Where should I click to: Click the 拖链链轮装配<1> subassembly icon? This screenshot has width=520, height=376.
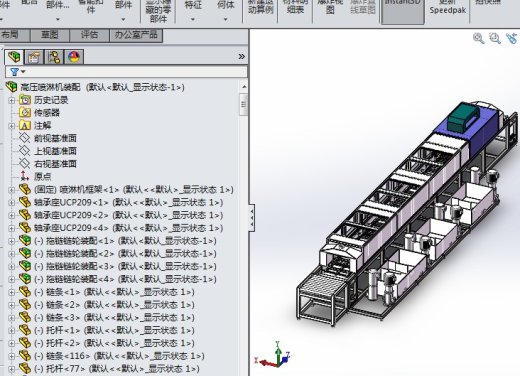25,240
